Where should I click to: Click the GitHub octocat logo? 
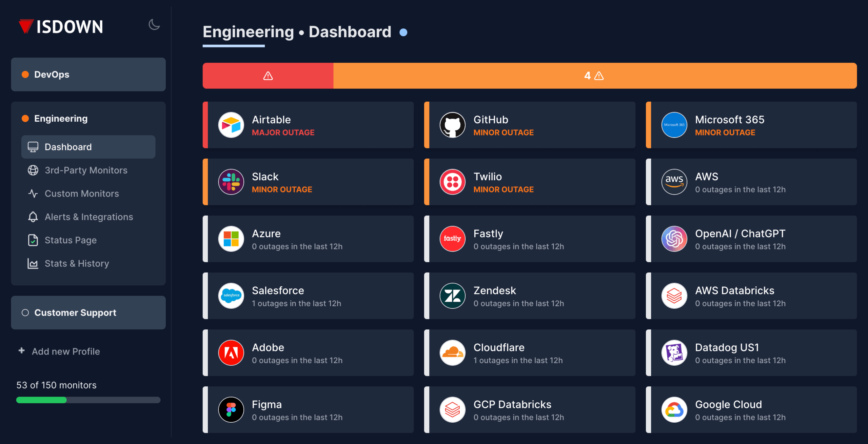point(452,125)
